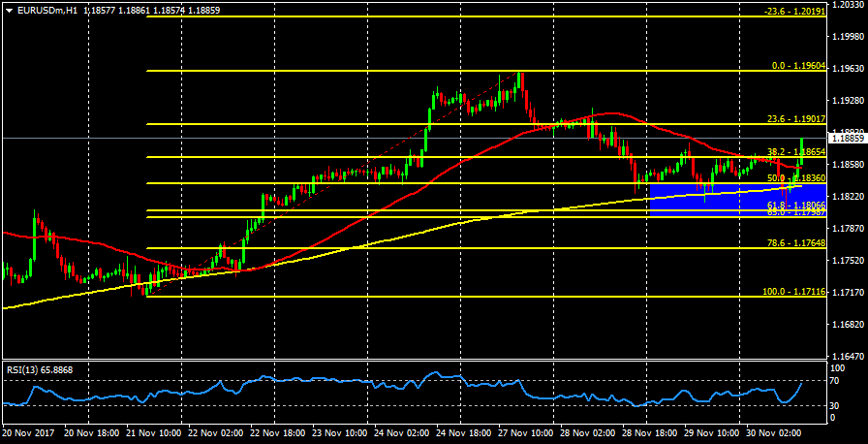
Task: Click the RSI(13) 65.8868 indicator label
Action: (x=39, y=369)
